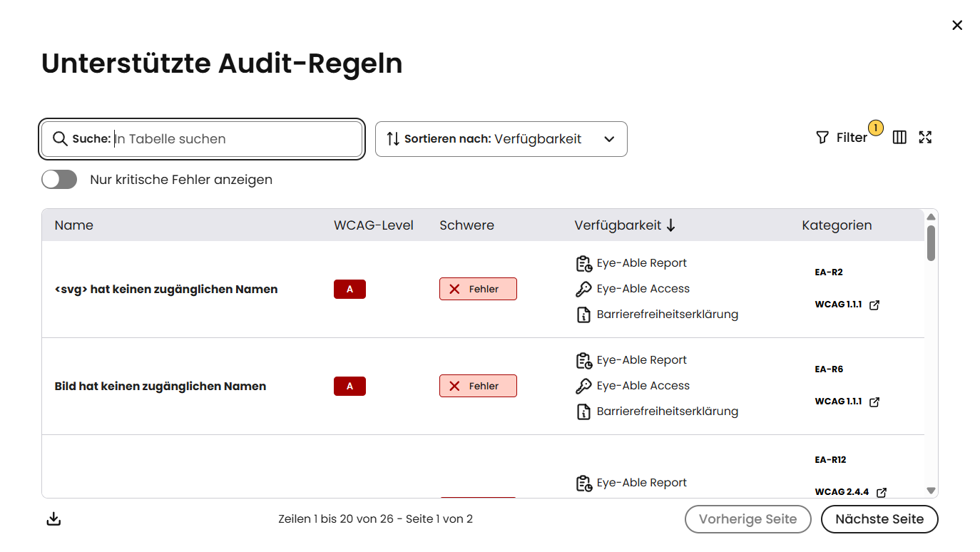
Task: Open WCAG 2.4.4 external link icon
Action: [882, 493]
